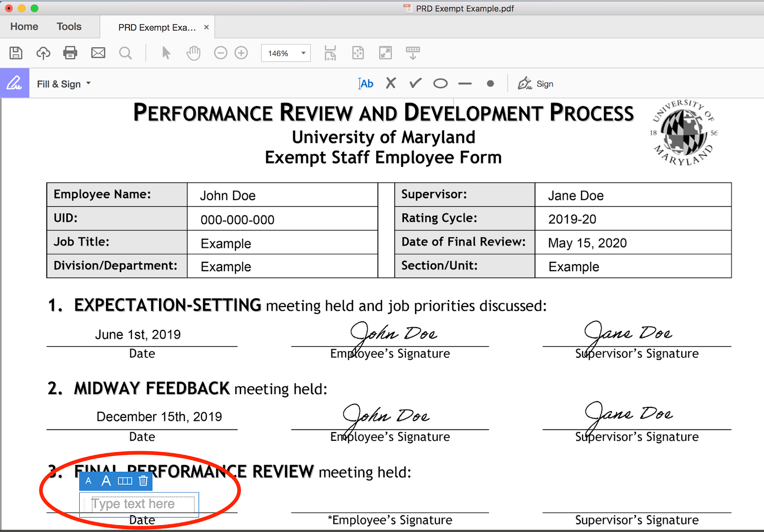Viewport: 764px width, 532px height.
Task: Upload file to cloud icon
Action: click(43, 53)
